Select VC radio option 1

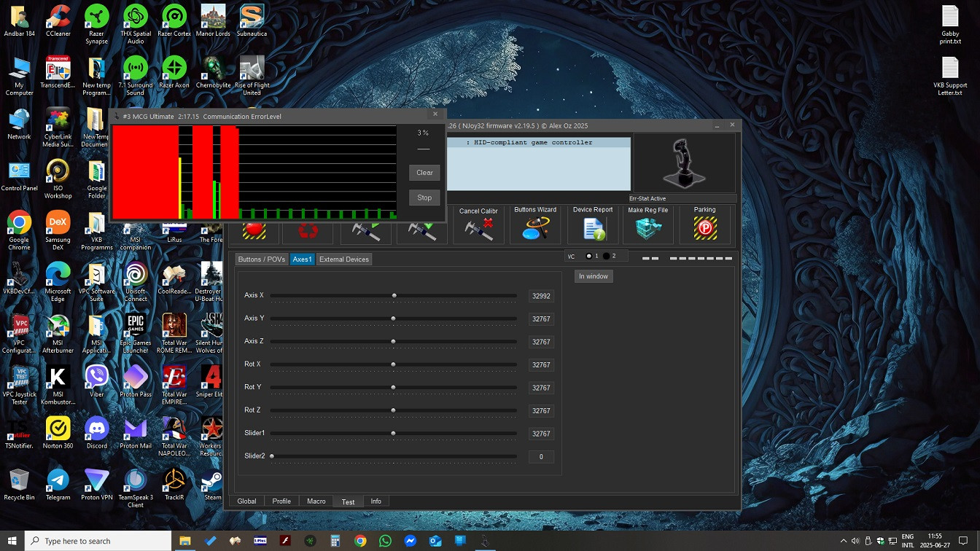point(589,256)
